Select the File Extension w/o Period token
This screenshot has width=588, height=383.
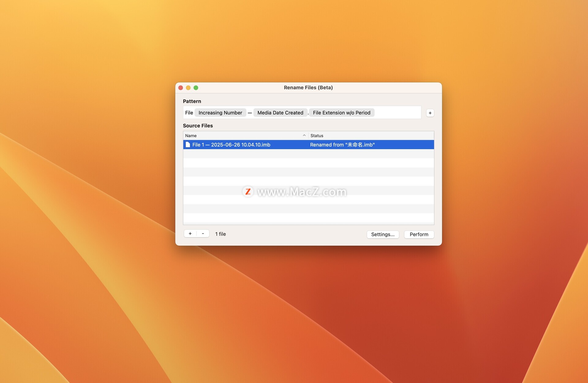341,113
